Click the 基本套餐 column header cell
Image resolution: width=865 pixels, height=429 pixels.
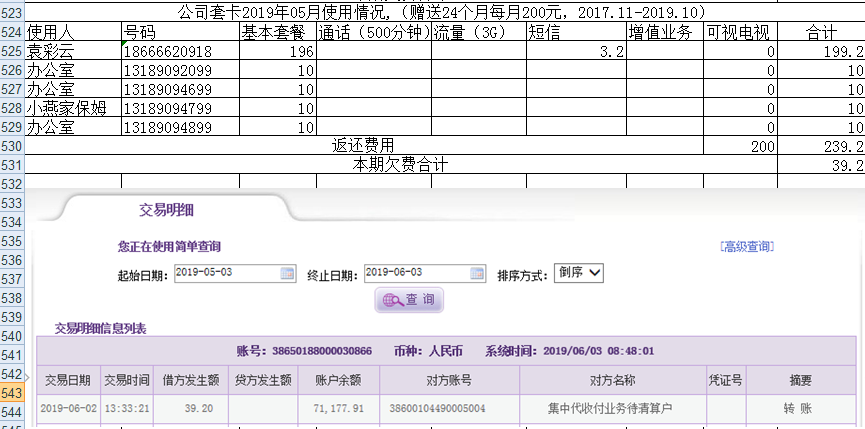278,32
